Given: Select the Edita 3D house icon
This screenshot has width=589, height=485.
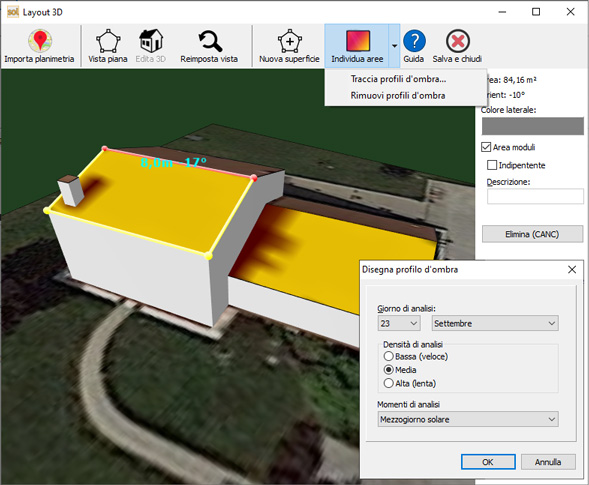Looking at the screenshot, I should (x=151, y=41).
